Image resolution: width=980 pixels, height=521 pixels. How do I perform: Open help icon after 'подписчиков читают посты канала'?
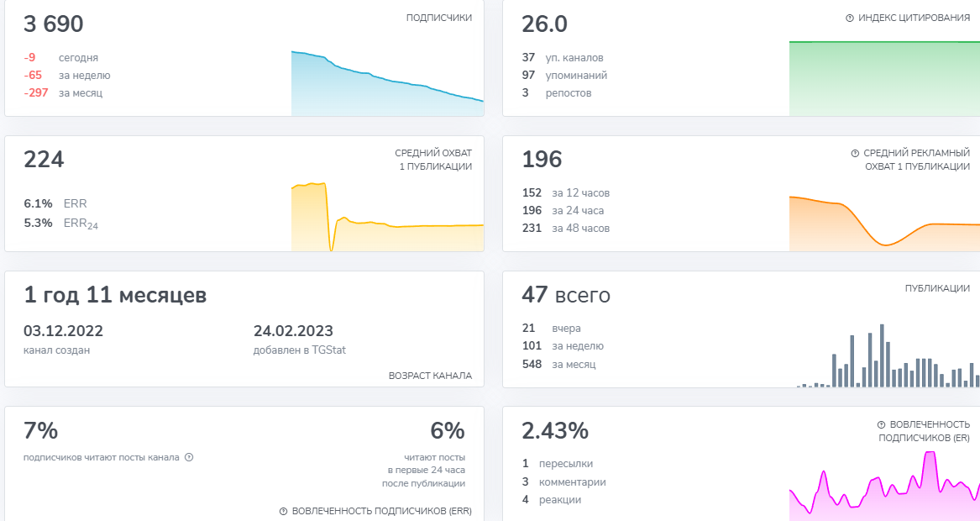click(x=189, y=457)
